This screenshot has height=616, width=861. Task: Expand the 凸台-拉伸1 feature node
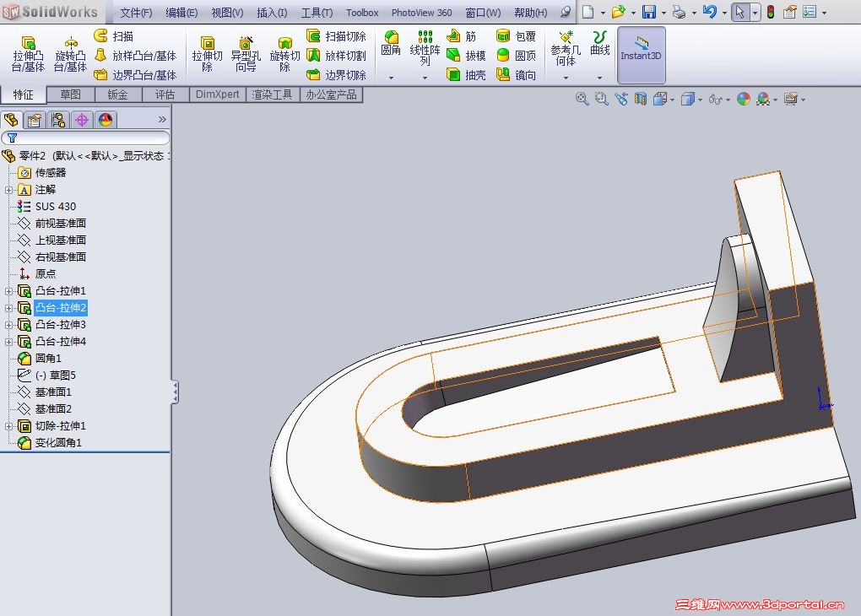pyautogui.click(x=9, y=291)
